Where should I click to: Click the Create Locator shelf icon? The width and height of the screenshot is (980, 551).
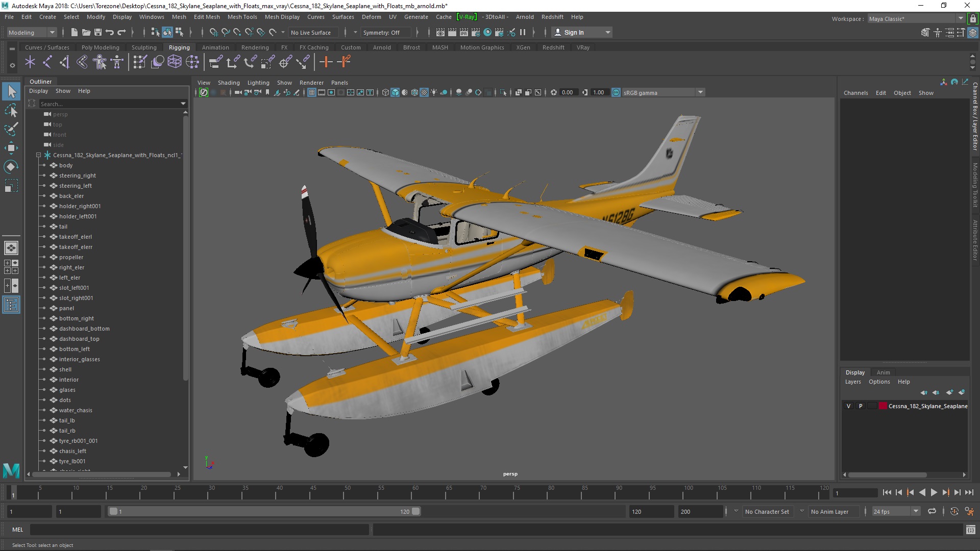click(x=30, y=62)
